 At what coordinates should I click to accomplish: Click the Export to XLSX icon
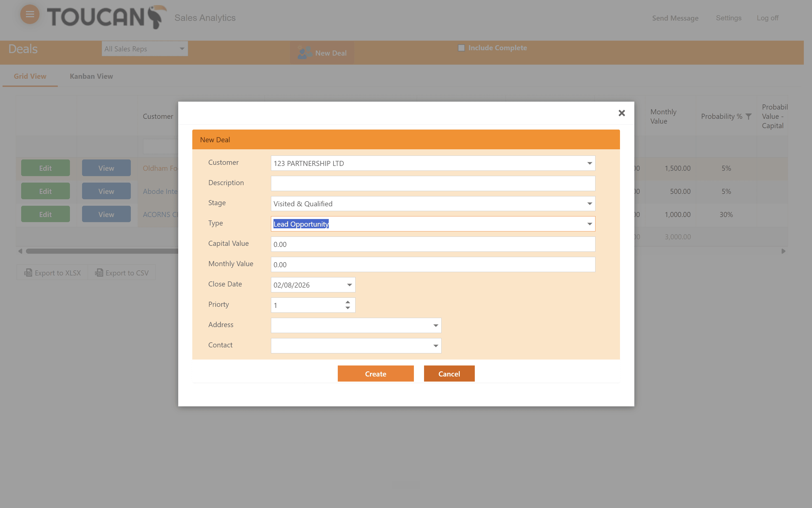tap(28, 272)
